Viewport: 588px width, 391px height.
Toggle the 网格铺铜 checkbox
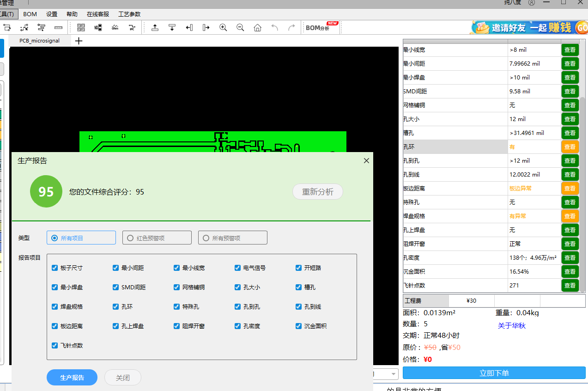tap(177, 287)
